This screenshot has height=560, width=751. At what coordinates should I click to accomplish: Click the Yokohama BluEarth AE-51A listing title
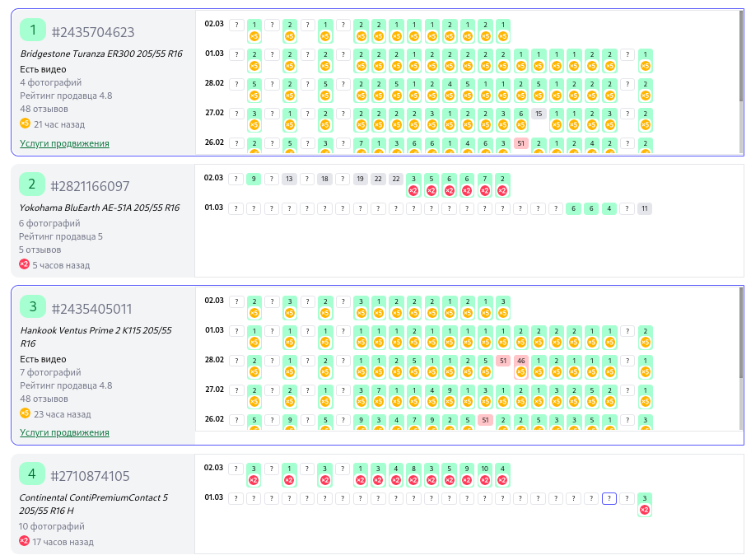[x=99, y=208]
